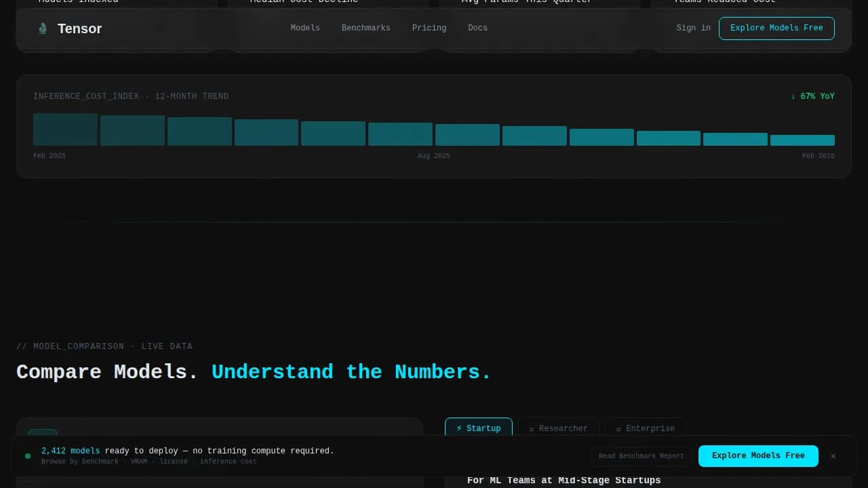The height and width of the screenshot is (488, 868).
Task: Click Explore Models Free in the header
Action: (776, 28)
